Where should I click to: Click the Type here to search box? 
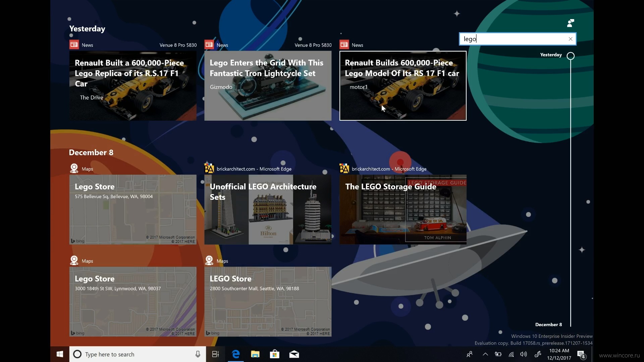click(x=138, y=354)
